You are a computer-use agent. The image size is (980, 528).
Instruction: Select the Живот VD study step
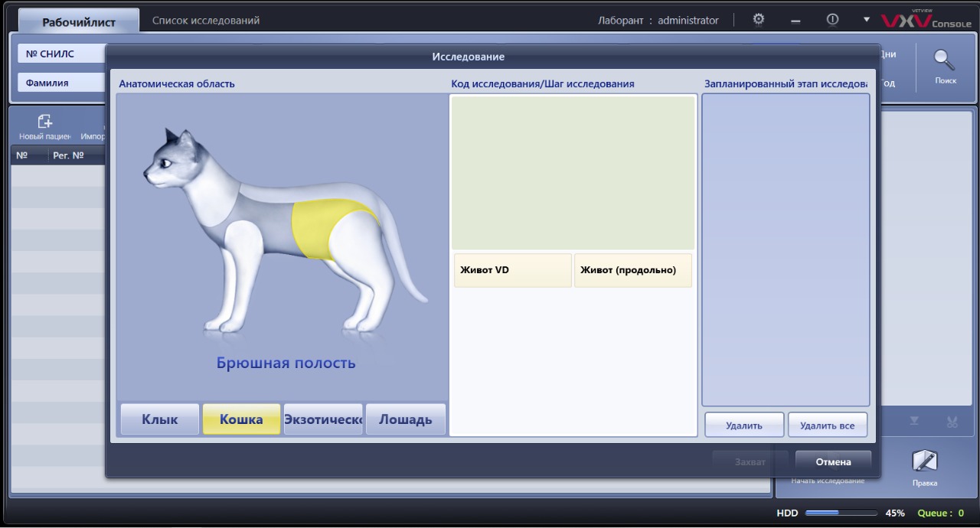click(x=512, y=270)
